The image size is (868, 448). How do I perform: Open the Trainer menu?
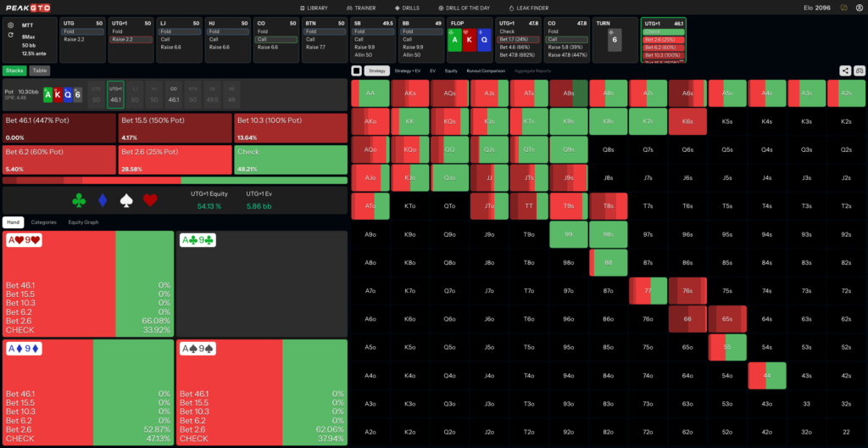(361, 8)
